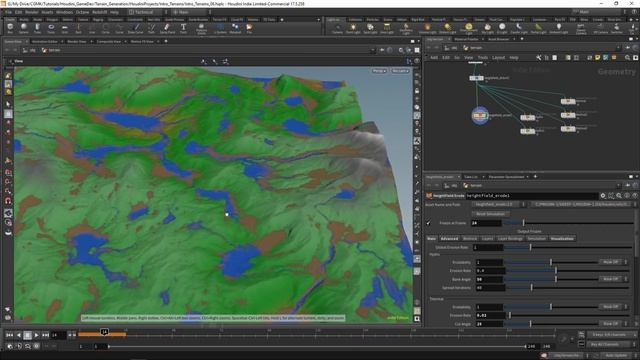Viewport: 640px width, 360px height.
Task: Click the heightfield_erode1 node name field
Action: (531, 196)
